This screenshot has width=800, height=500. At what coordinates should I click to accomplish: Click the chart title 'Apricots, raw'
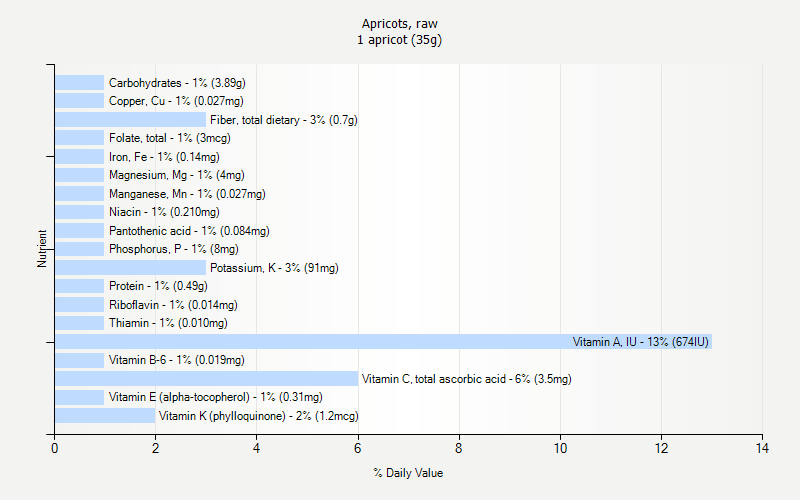pos(399,24)
